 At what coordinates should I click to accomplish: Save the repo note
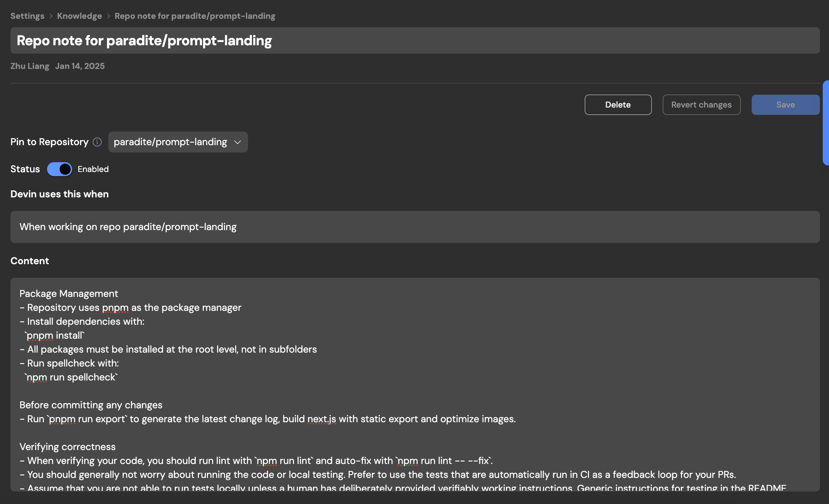click(x=785, y=105)
